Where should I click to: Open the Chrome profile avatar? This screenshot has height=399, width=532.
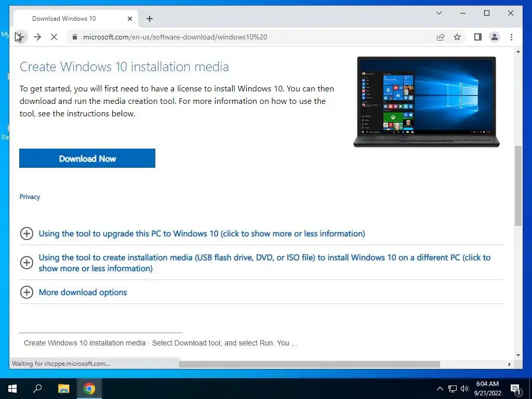pyautogui.click(x=495, y=37)
